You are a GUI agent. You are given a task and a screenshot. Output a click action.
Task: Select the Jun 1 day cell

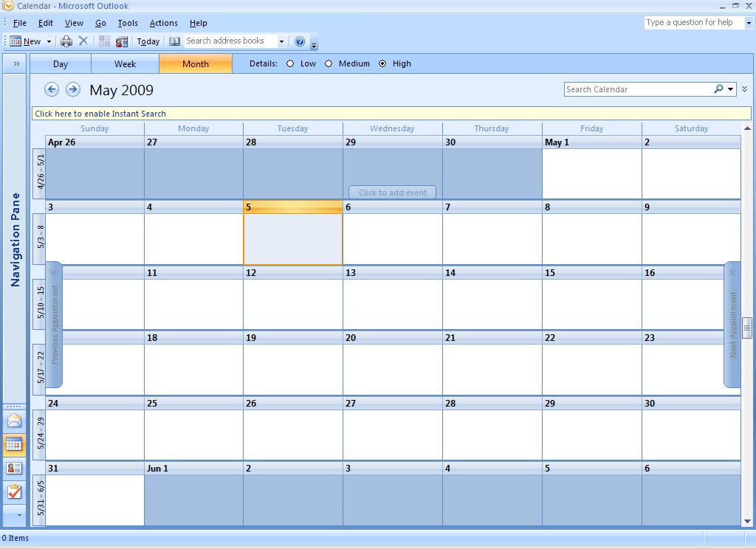click(x=193, y=494)
